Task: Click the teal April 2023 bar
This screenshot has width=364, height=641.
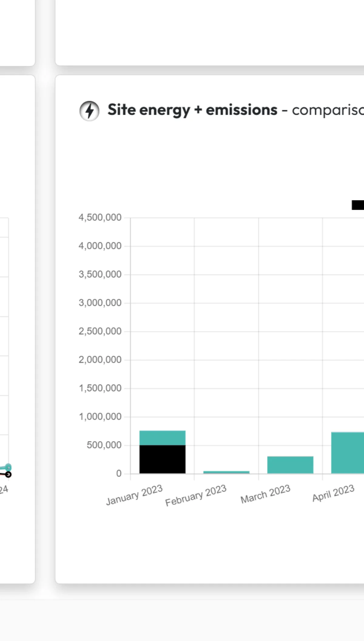Action: click(348, 453)
